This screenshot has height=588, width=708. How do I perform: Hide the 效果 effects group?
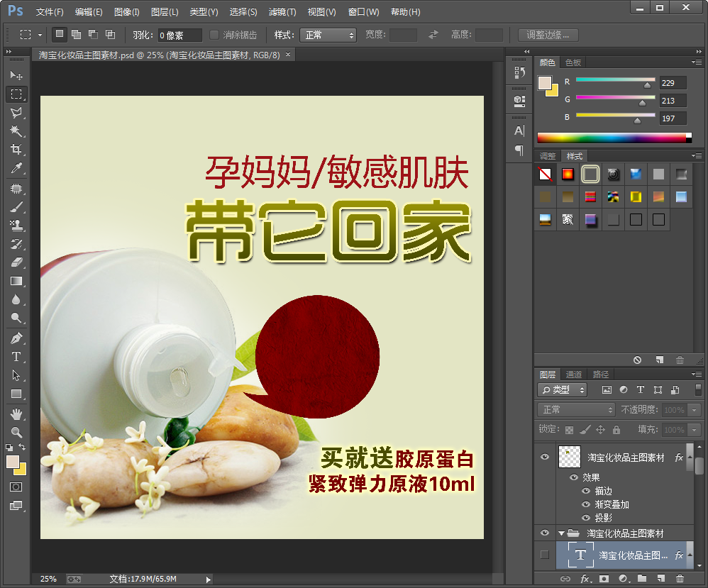click(x=574, y=477)
